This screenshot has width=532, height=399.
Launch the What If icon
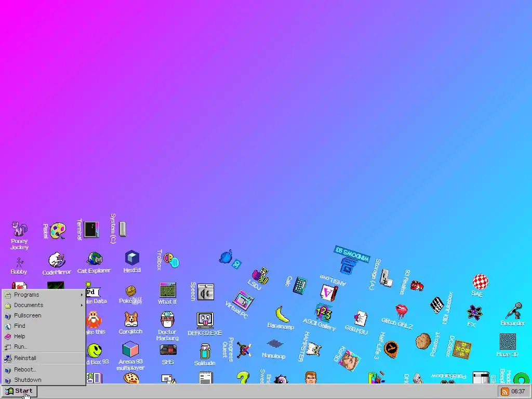tap(168, 290)
